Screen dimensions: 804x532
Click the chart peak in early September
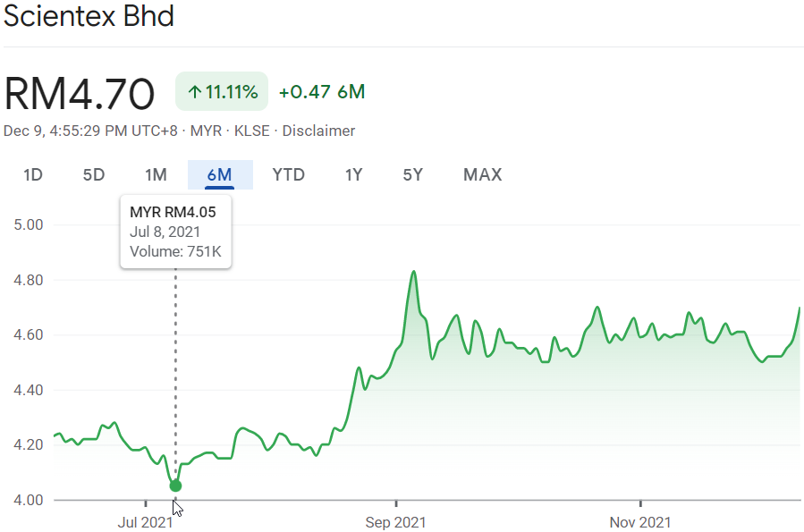click(x=414, y=272)
